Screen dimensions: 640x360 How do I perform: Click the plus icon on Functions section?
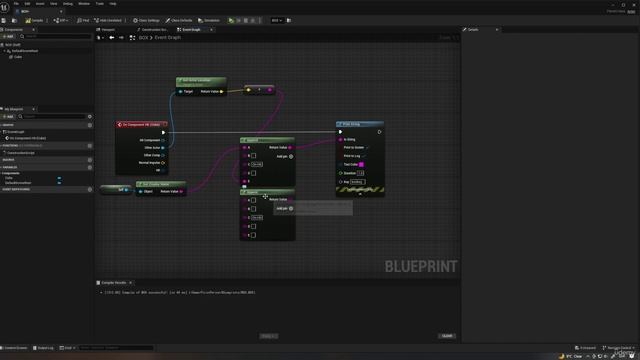(90, 146)
